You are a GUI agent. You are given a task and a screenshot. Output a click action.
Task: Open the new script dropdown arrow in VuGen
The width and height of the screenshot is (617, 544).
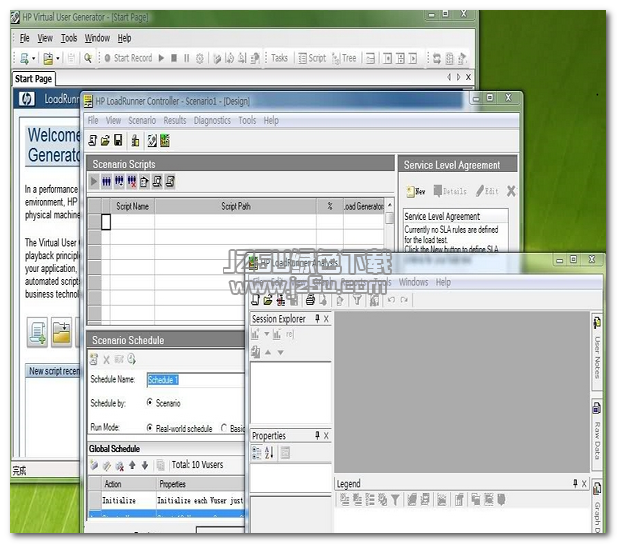33,59
